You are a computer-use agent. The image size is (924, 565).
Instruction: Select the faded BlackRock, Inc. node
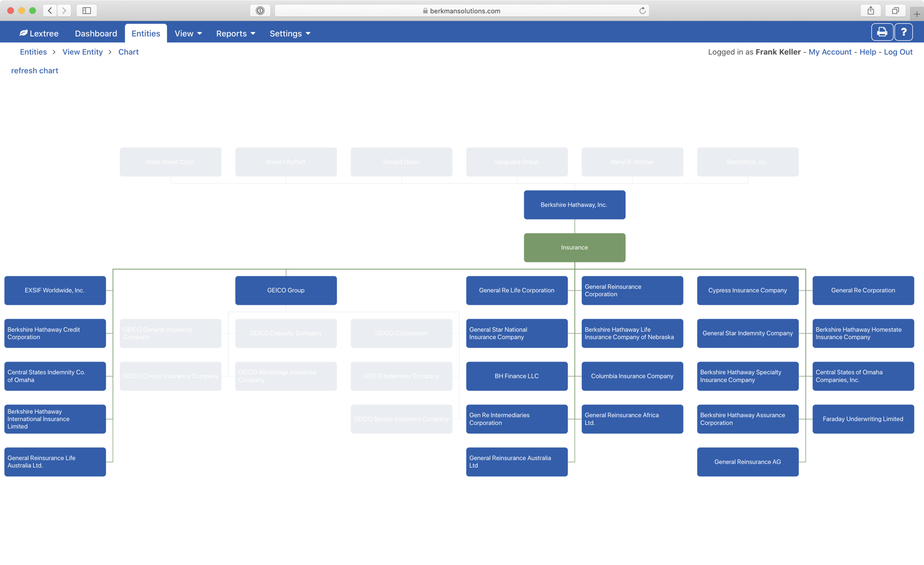pyautogui.click(x=748, y=162)
